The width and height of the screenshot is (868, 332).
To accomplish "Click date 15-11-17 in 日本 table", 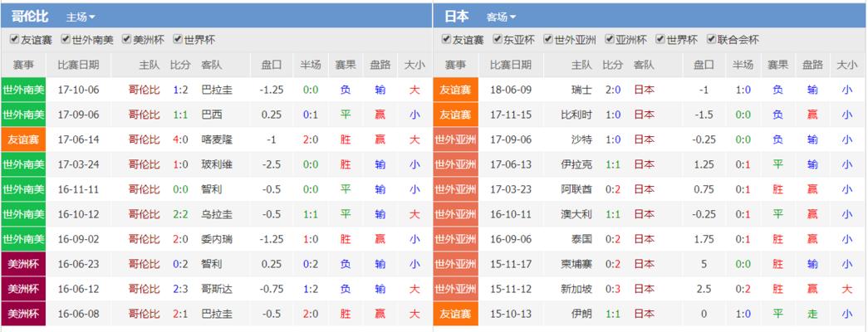I will 510,264.
